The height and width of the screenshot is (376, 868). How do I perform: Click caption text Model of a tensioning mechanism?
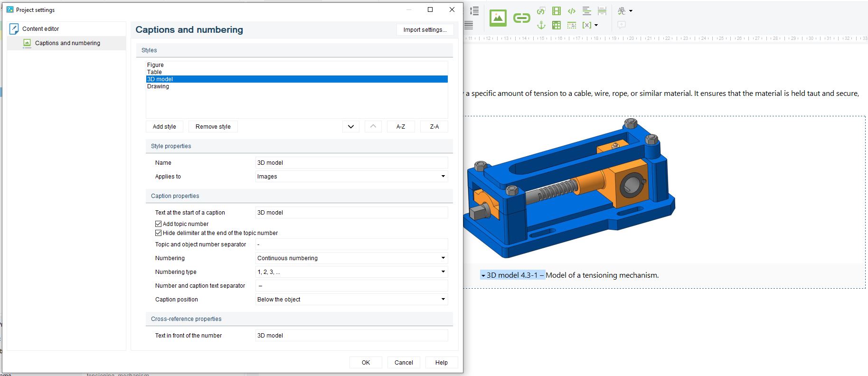point(602,275)
